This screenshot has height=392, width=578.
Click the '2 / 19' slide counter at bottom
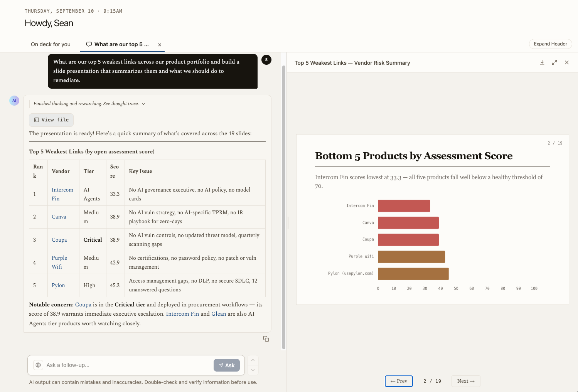432,381
